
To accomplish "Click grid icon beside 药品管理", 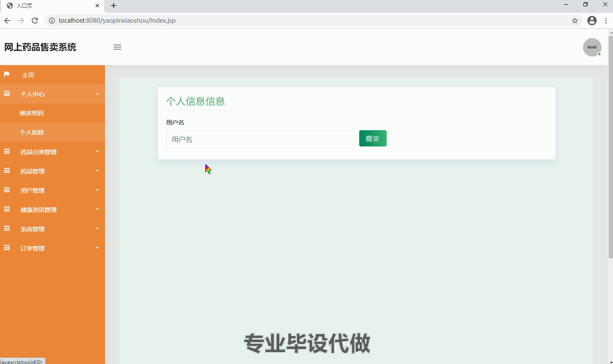I will (7, 170).
